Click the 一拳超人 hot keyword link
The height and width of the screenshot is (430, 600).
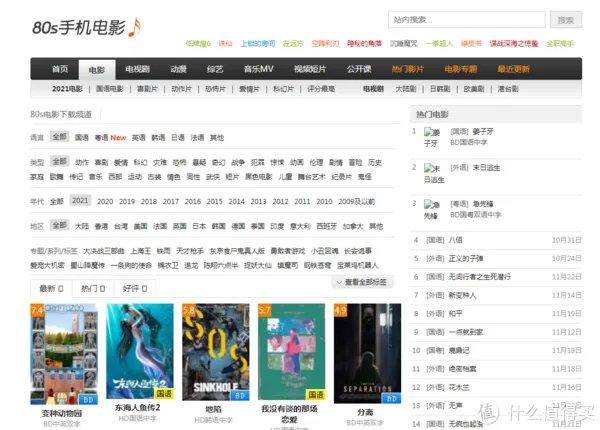point(439,44)
